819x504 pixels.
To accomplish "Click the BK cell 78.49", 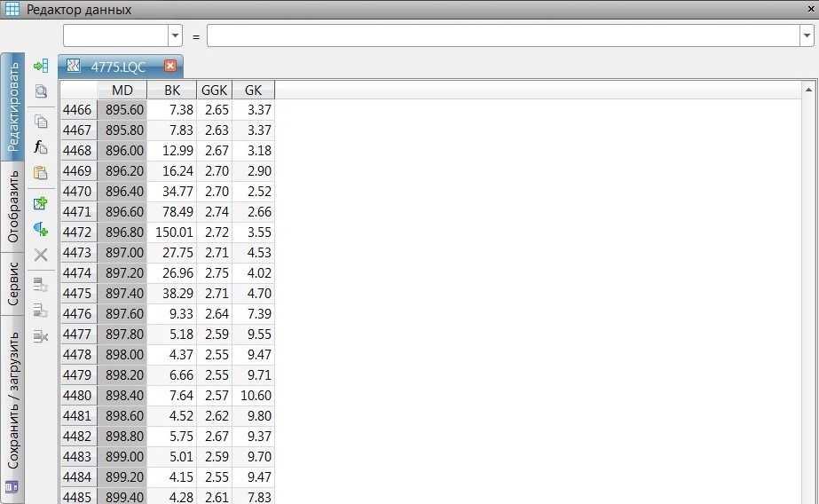I will pyautogui.click(x=172, y=212).
